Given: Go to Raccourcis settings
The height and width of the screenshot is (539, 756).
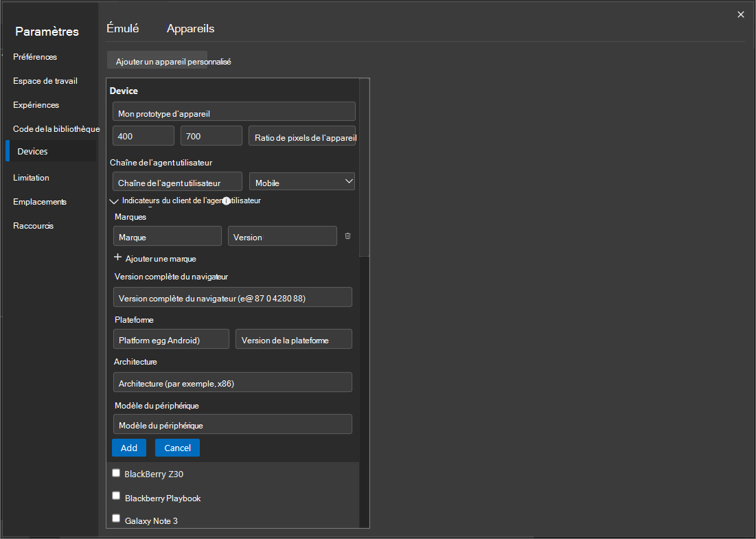Looking at the screenshot, I should tap(33, 226).
